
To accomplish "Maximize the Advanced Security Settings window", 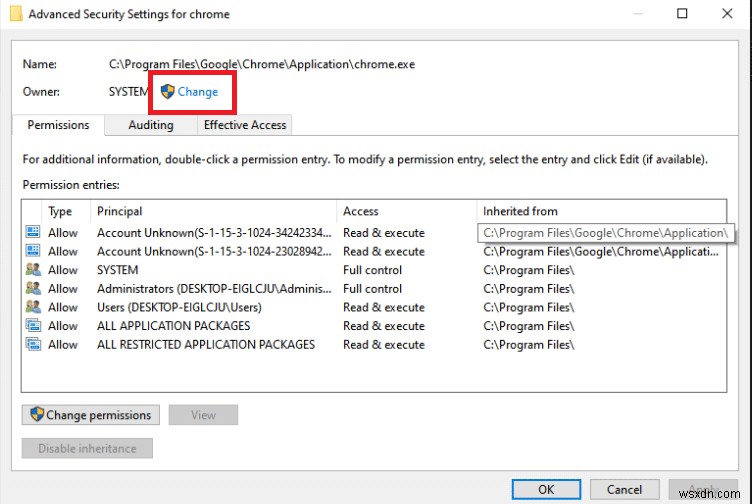I will point(682,13).
